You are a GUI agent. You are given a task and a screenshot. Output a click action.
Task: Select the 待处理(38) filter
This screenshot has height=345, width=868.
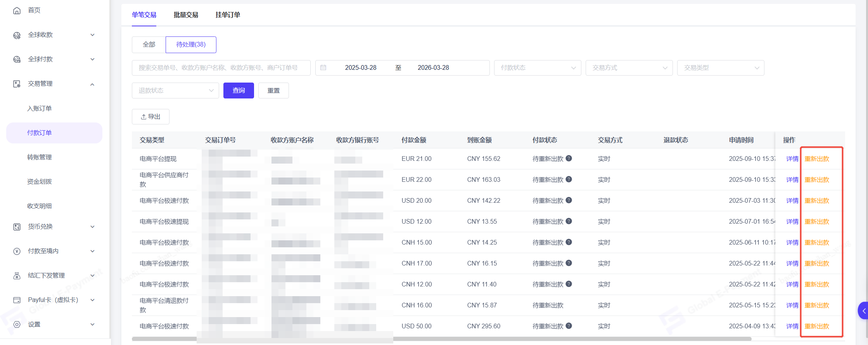tap(191, 45)
